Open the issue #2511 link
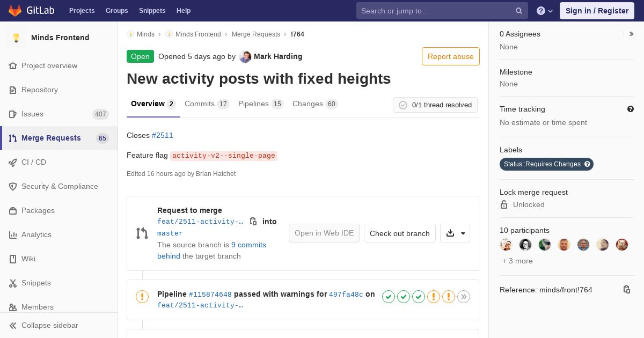The width and height of the screenshot is (644, 338). tap(163, 135)
